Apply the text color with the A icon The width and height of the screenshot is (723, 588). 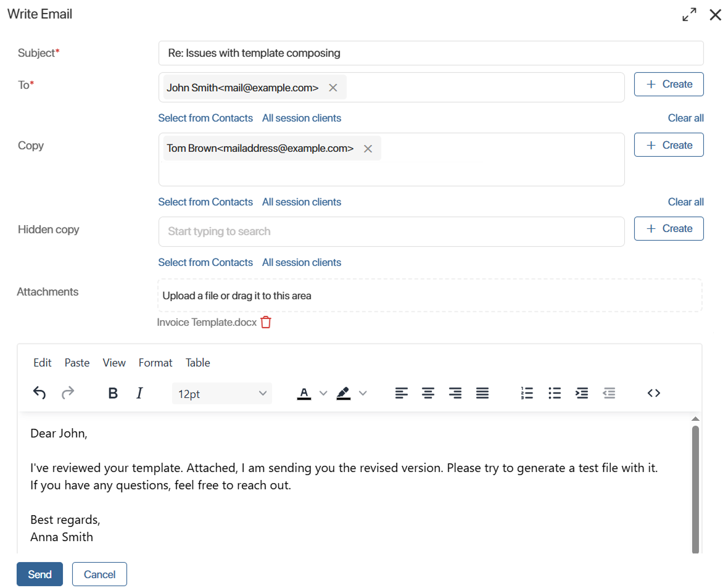(x=304, y=394)
